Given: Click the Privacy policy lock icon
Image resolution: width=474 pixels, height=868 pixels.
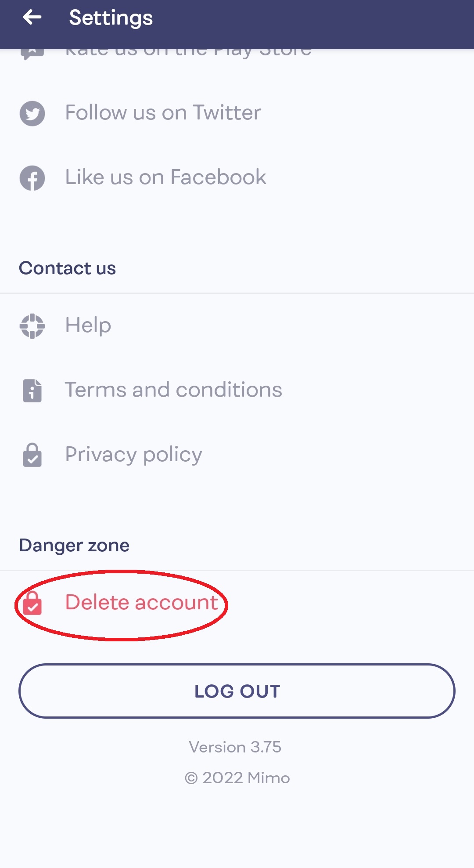Looking at the screenshot, I should click(32, 455).
